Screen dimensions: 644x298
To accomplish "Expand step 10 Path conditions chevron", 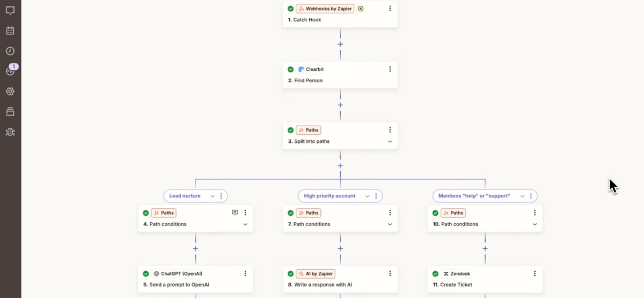I will tap(535, 224).
